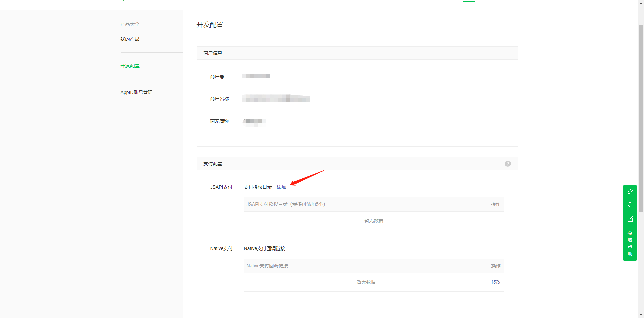Screen dimensions: 644x318
Task: Click the download icon in green sidebar
Action: coord(630,205)
